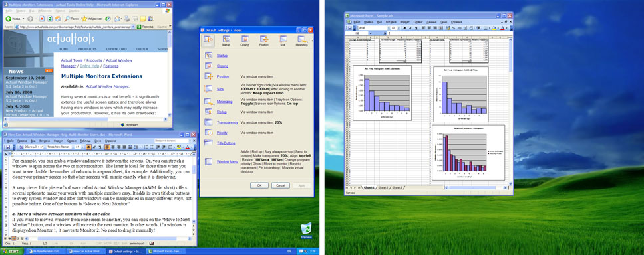The image size is (644, 255).
Task: Open History in Internet Explorer toolbar
Action: point(108,19)
